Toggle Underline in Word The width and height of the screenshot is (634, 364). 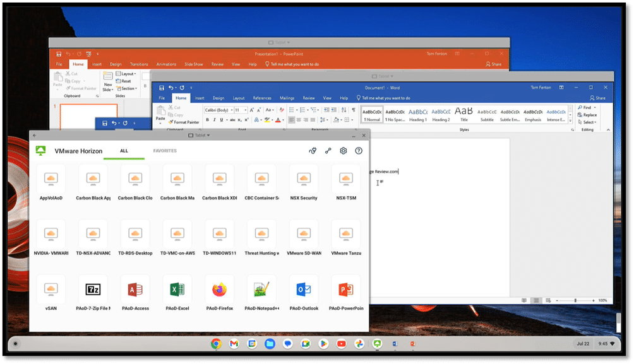point(221,120)
